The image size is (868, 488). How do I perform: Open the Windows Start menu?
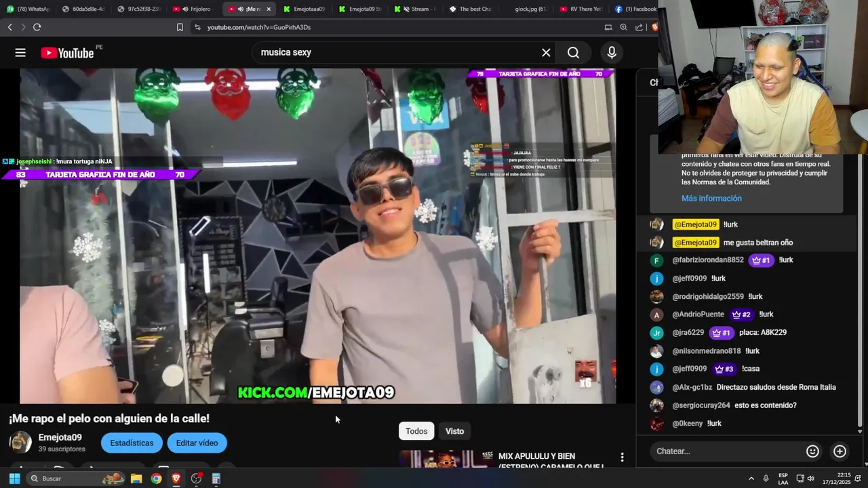tap(14, 479)
